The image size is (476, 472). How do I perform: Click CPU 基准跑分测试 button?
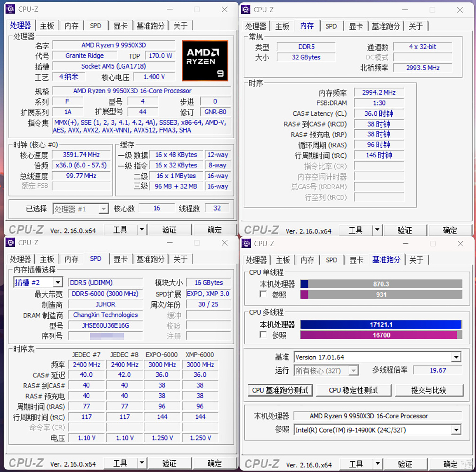tap(280, 390)
